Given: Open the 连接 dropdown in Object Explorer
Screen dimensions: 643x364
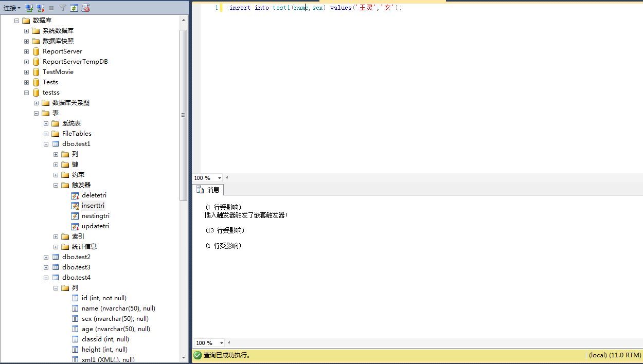Looking at the screenshot, I should coord(12,8).
